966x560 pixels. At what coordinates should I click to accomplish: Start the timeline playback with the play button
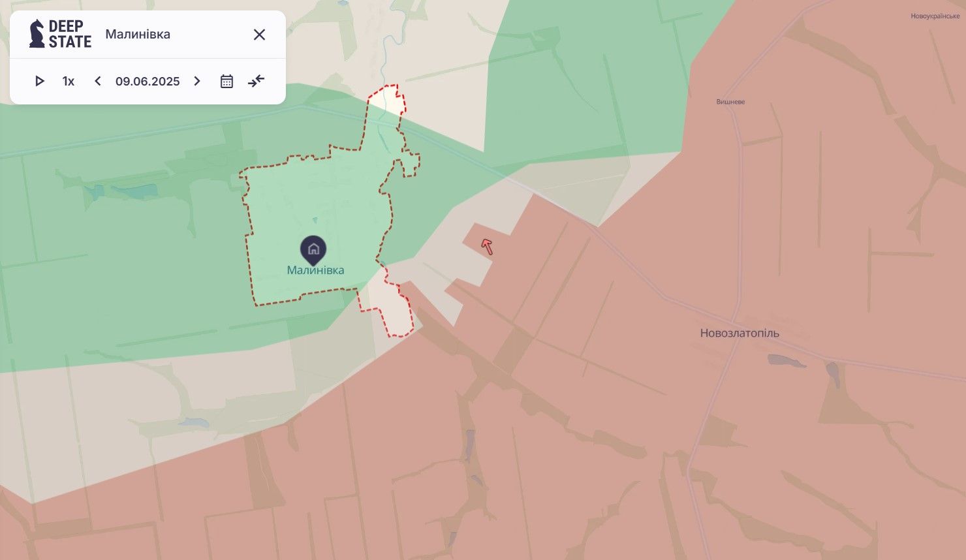click(39, 81)
